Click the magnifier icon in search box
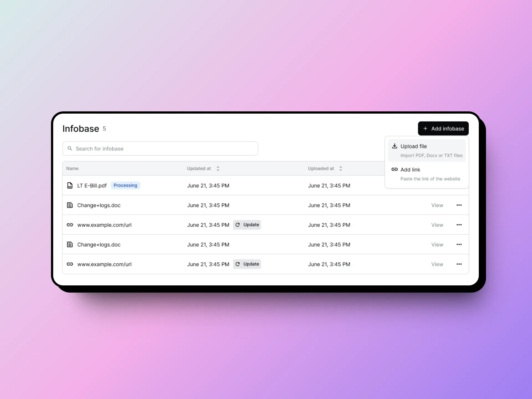The height and width of the screenshot is (399, 532). point(70,149)
